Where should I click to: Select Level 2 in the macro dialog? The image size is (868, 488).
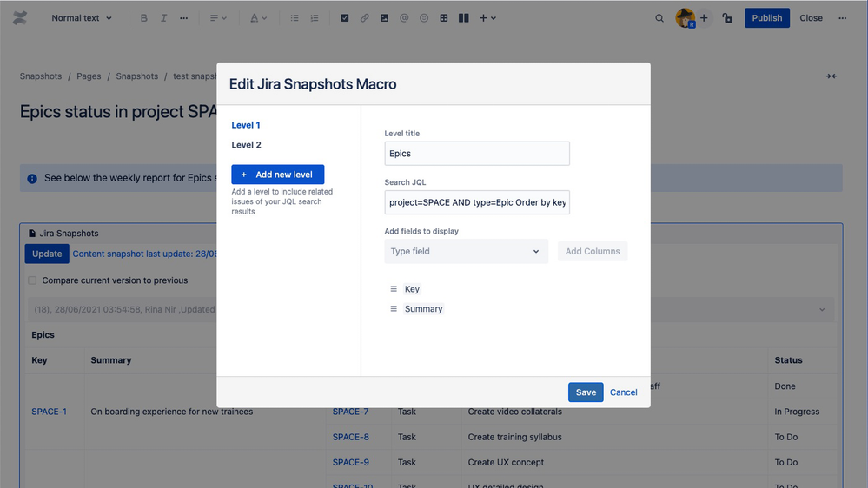[x=247, y=145]
